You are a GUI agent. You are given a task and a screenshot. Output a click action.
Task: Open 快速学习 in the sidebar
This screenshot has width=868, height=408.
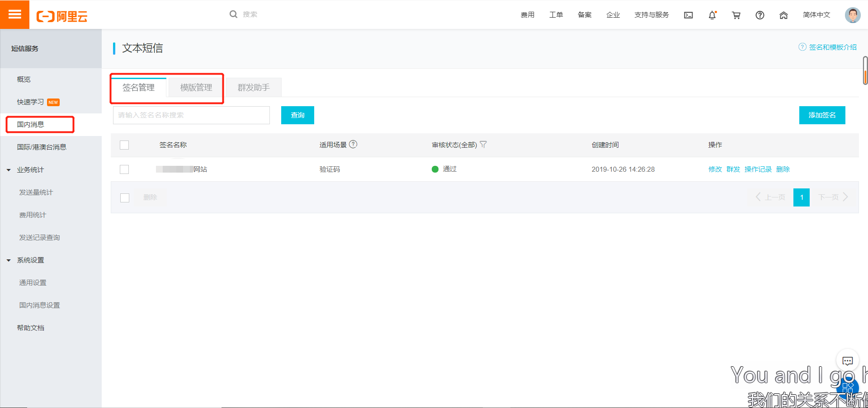tap(30, 102)
